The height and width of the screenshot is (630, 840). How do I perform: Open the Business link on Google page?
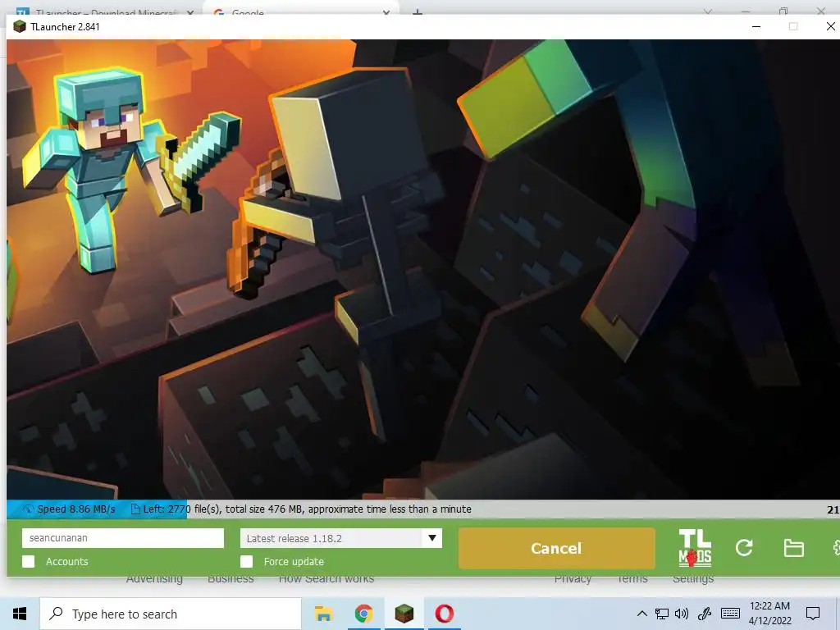231,579
